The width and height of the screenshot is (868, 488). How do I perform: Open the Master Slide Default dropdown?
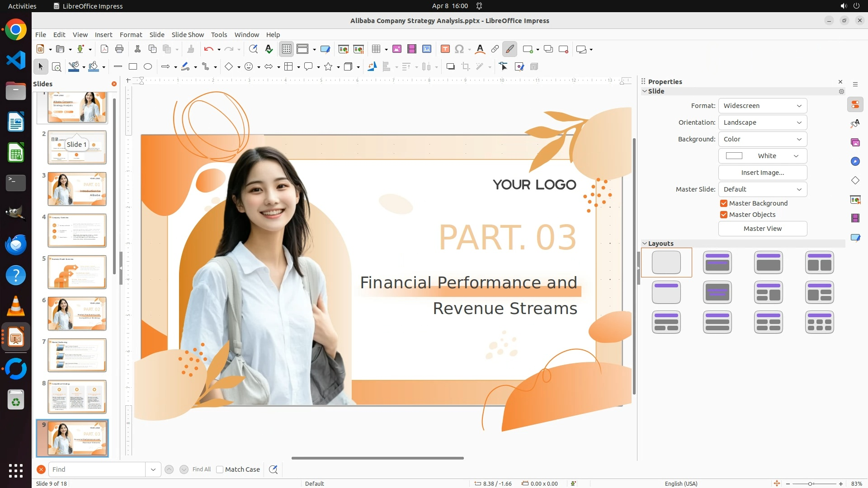tap(762, 189)
